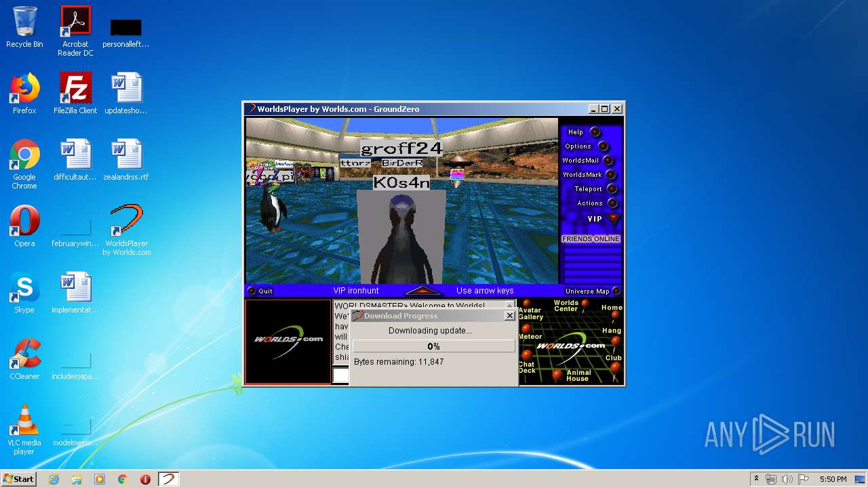This screenshot has height=488, width=868.
Task: Click the groff24 name tag
Action: click(401, 149)
